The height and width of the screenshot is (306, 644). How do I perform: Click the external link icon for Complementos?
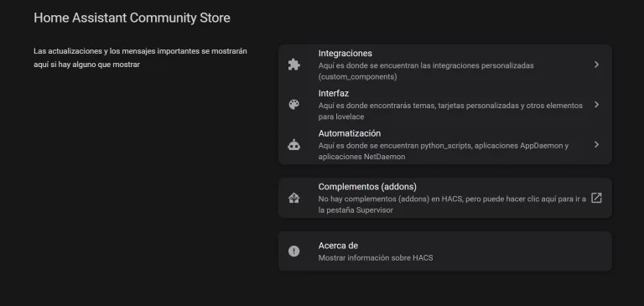596,198
